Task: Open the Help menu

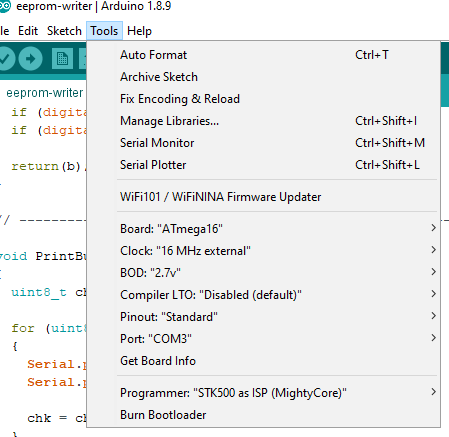Action: point(139,31)
